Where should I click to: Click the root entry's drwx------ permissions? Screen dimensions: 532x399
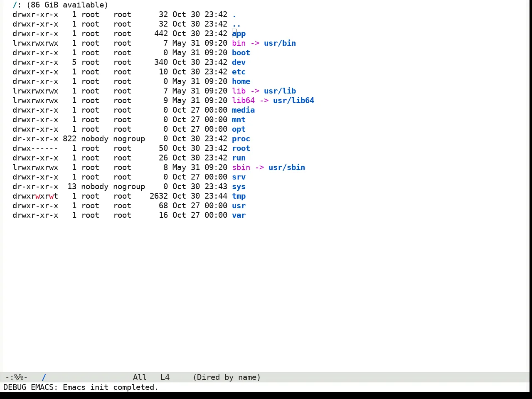pos(35,148)
